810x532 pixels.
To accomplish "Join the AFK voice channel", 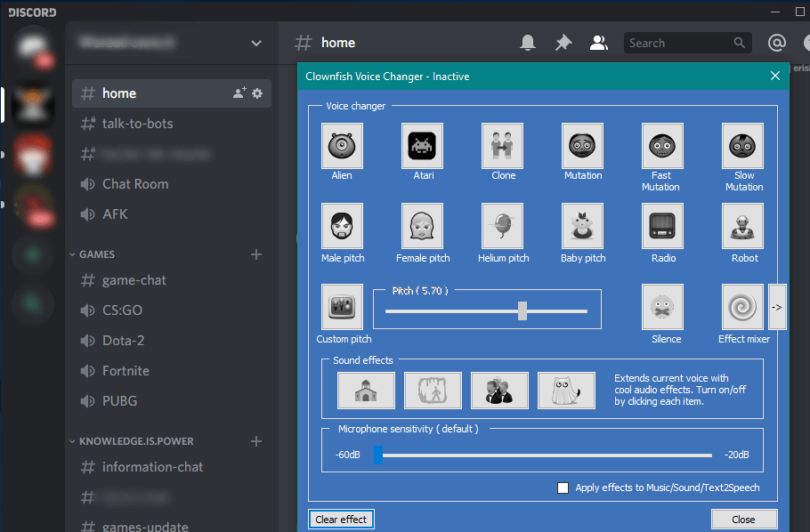I will pos(172,214).
